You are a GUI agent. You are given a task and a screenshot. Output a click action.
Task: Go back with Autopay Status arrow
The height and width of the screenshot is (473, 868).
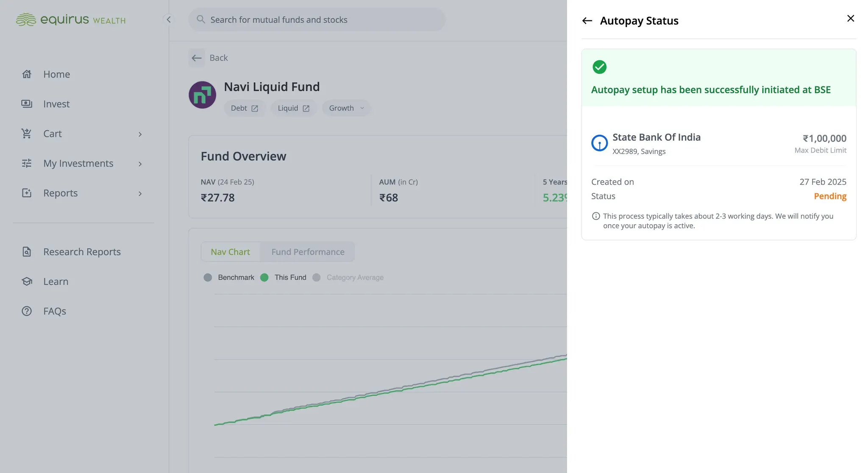(587, 21)
